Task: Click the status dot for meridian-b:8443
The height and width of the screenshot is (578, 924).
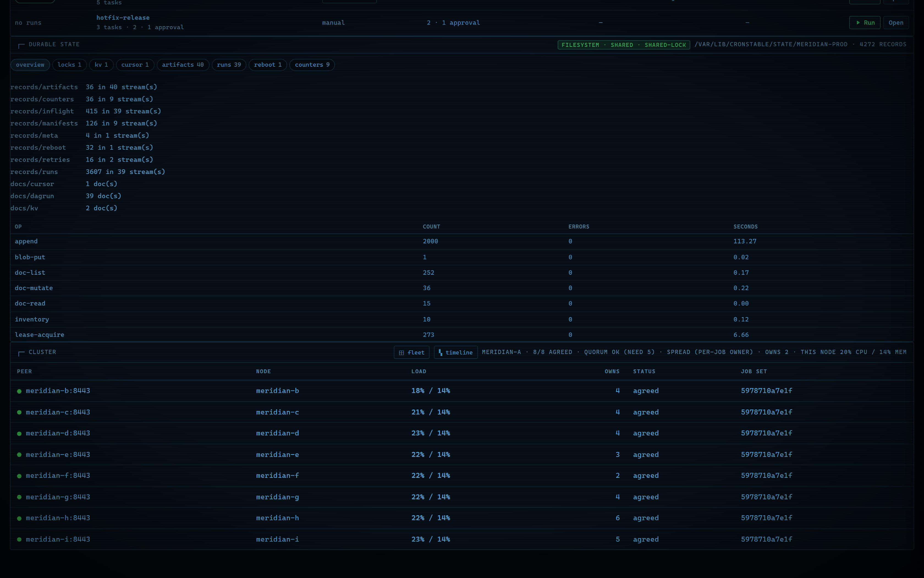Action: click(19, 391)
